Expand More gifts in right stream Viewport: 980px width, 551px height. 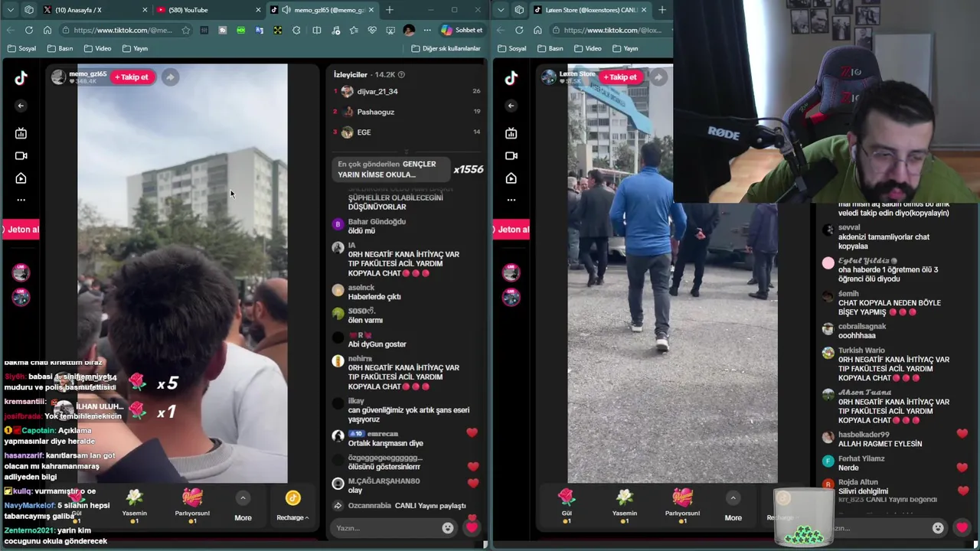(733, 507)
